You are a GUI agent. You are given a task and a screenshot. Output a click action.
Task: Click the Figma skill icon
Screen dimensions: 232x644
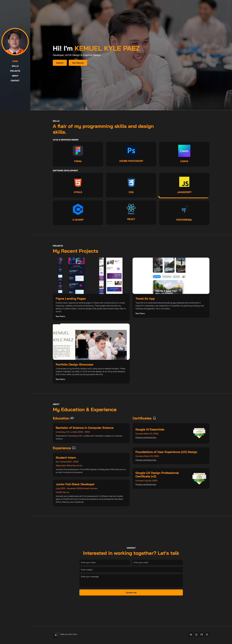coord(78,151)
